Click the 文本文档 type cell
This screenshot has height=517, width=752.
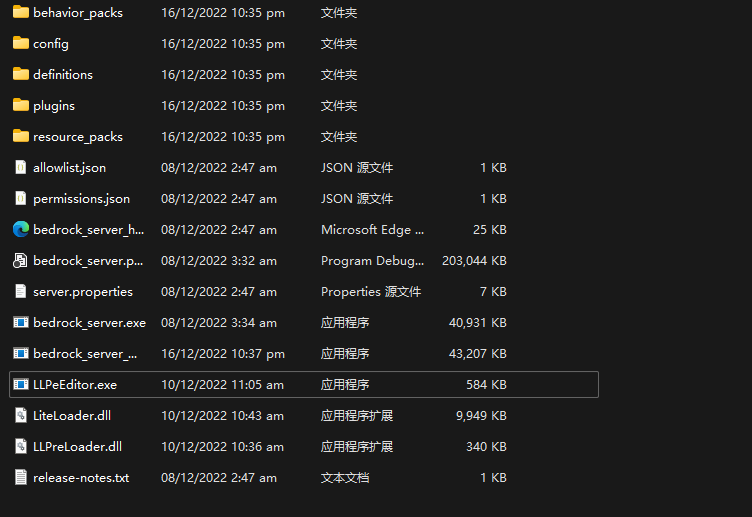tap(345, 478)
